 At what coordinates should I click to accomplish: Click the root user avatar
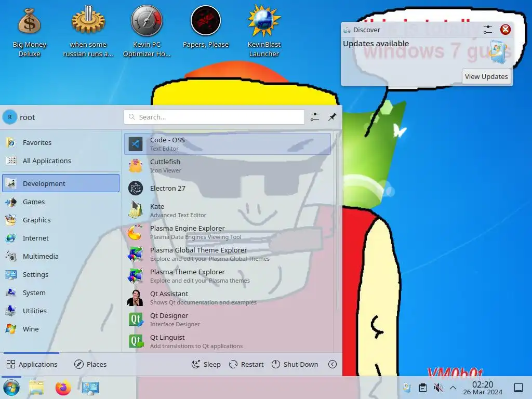[10, 117]
